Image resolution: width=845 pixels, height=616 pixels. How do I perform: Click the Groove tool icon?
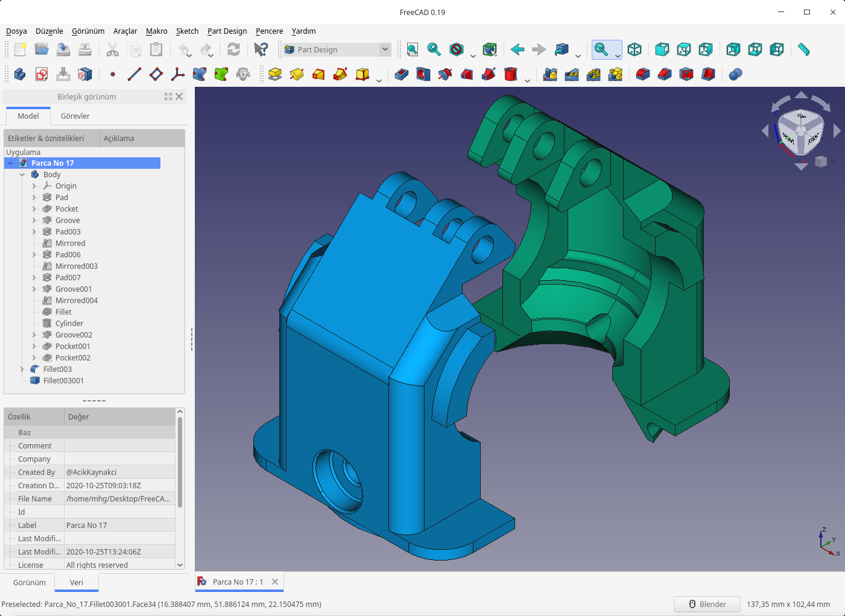pos(445,74)
